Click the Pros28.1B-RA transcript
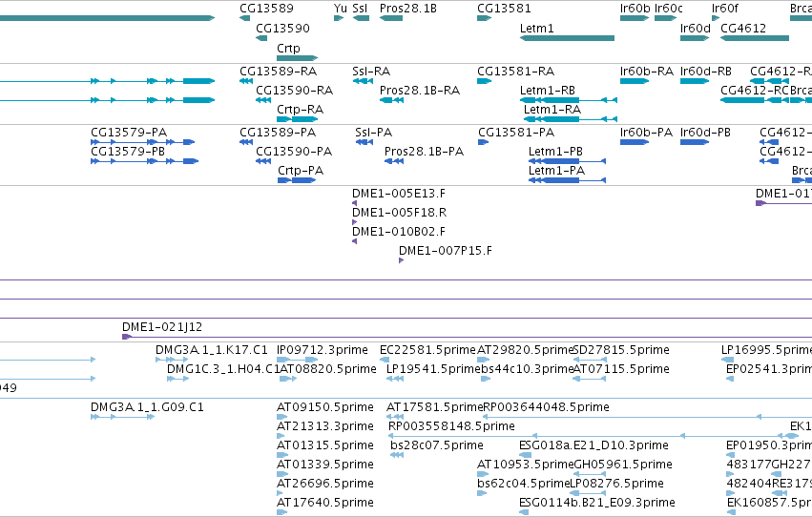812x517 pixels. pos(391,100)
